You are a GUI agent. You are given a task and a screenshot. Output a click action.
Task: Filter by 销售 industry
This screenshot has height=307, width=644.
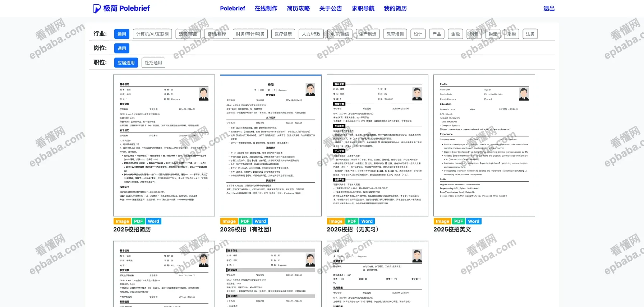coord(474,34)
